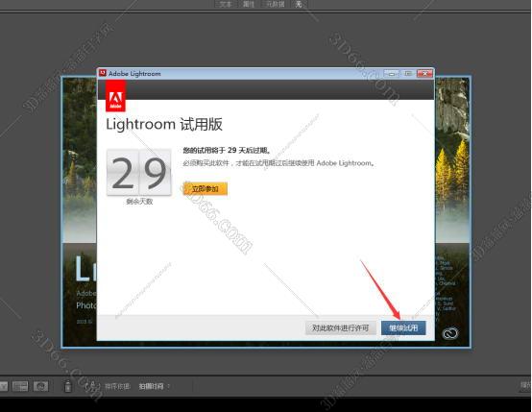Click the 29 days remaining counter
Viewport: 532px width, 412px height.
point(139,173)
